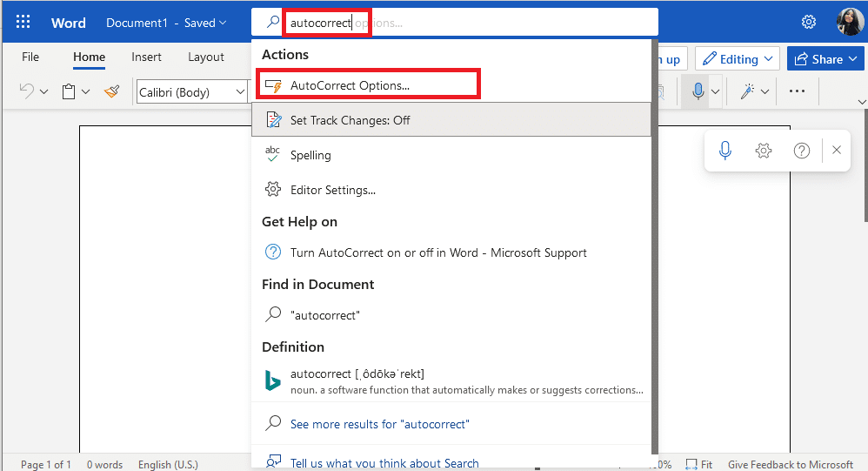Expand the Dictate dropdown arrow

tap(715, 91)
